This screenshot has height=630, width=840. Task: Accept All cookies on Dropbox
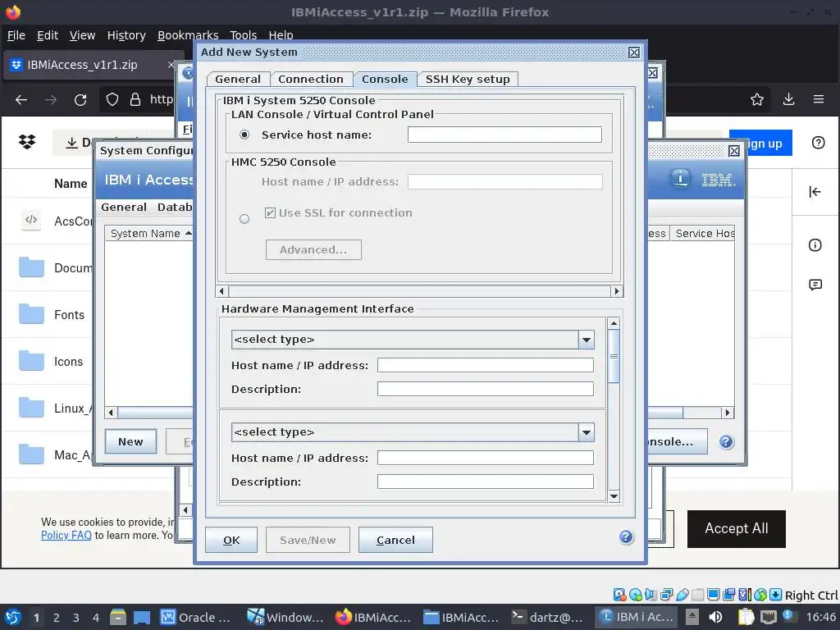coord(736,529)
